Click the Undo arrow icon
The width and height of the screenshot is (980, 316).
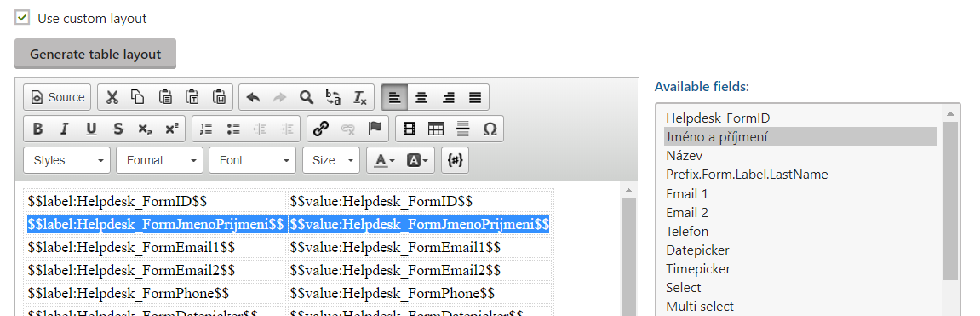point(253,97)
